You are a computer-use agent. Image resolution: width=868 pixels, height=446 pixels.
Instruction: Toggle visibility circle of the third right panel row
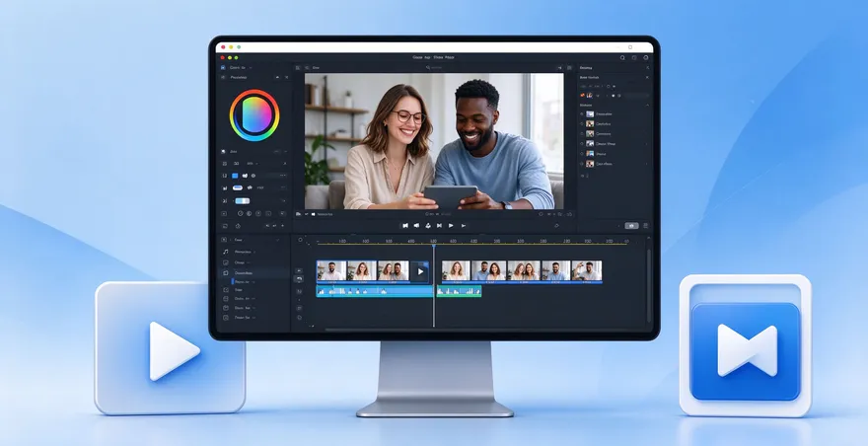click(x=582, y=133)
